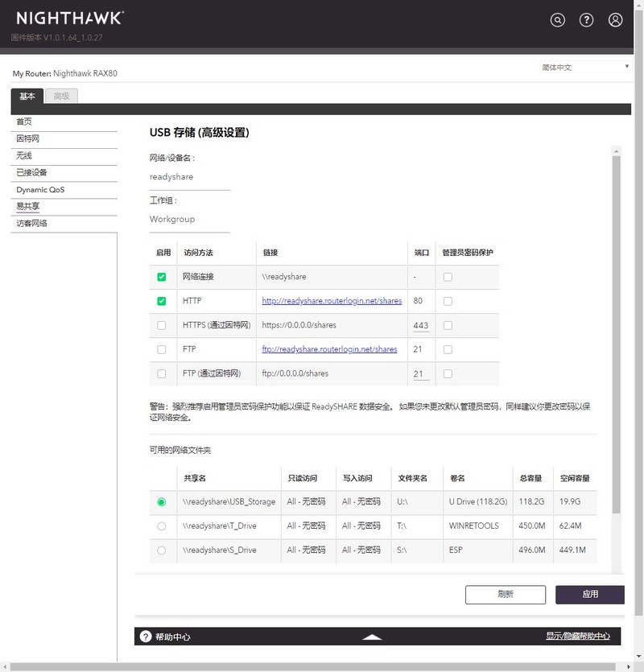
Task: Enable HTTPS (通过因特网) access
Action: point(161,325)
